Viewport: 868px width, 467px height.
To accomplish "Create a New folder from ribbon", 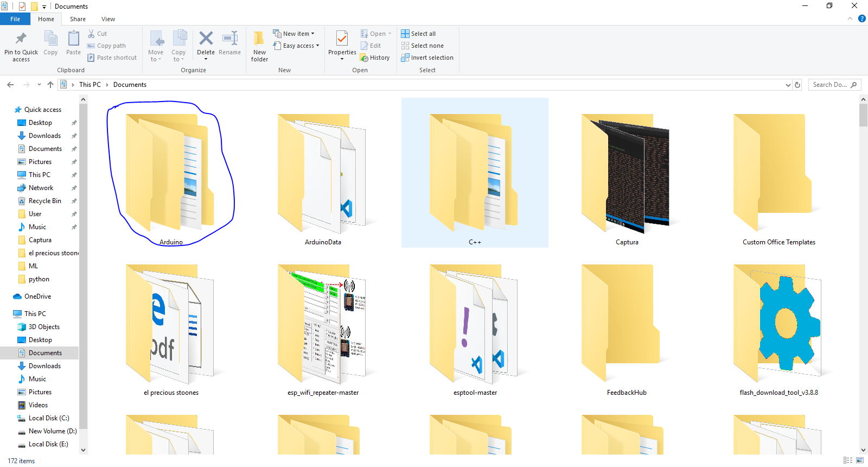I will click(x=259, y=46).
